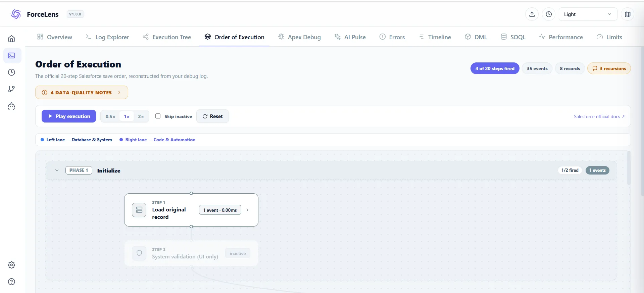
Task: Click the Reset button
Action: click(212, 116)
